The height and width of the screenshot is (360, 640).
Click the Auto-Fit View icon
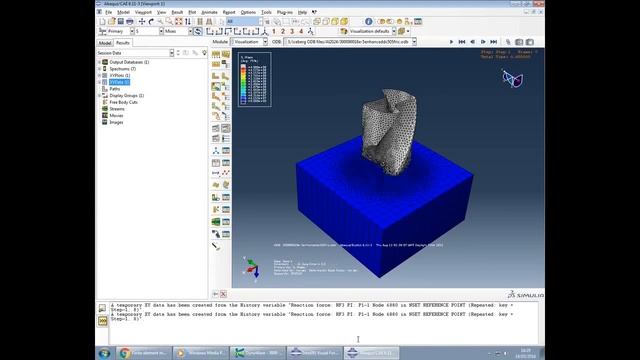[x=178, y=22]
